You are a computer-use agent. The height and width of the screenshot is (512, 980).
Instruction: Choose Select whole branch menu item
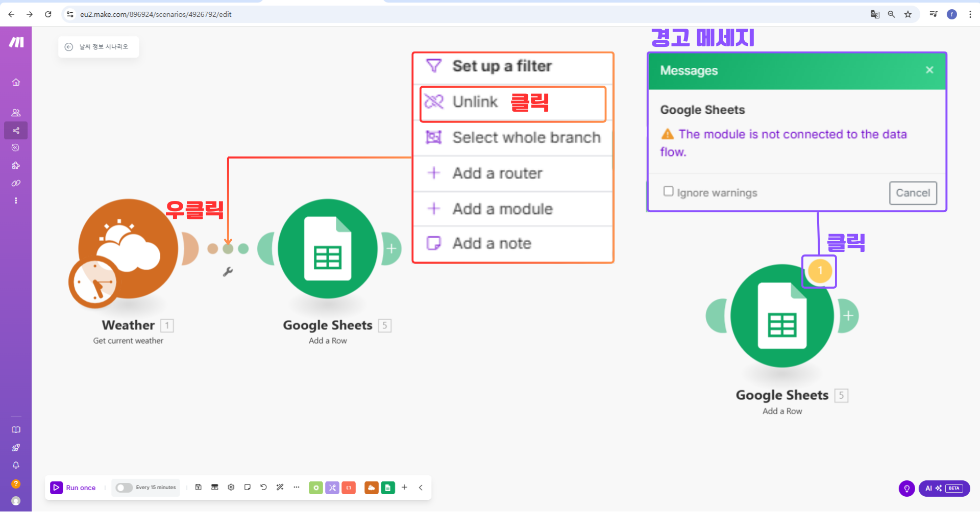click(513, 138)
